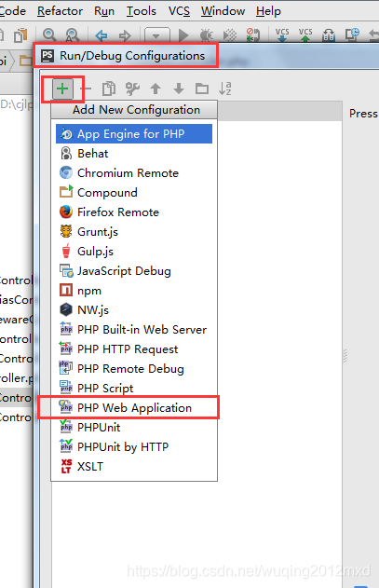Click the Copy Configuration icon in dialog toolbar
This screenshot has width=379, height=588.
click(x=109, y=89)
